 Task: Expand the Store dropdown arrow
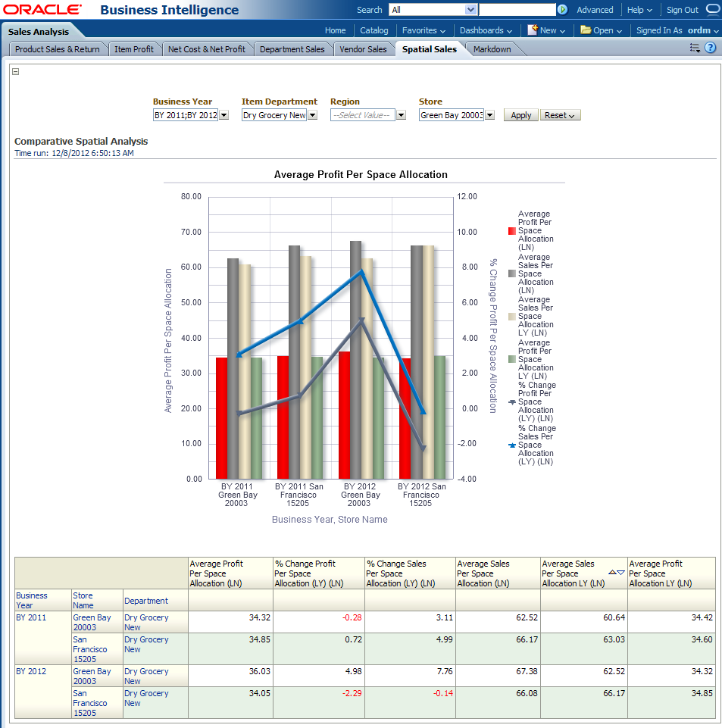(x=489, y=115)
